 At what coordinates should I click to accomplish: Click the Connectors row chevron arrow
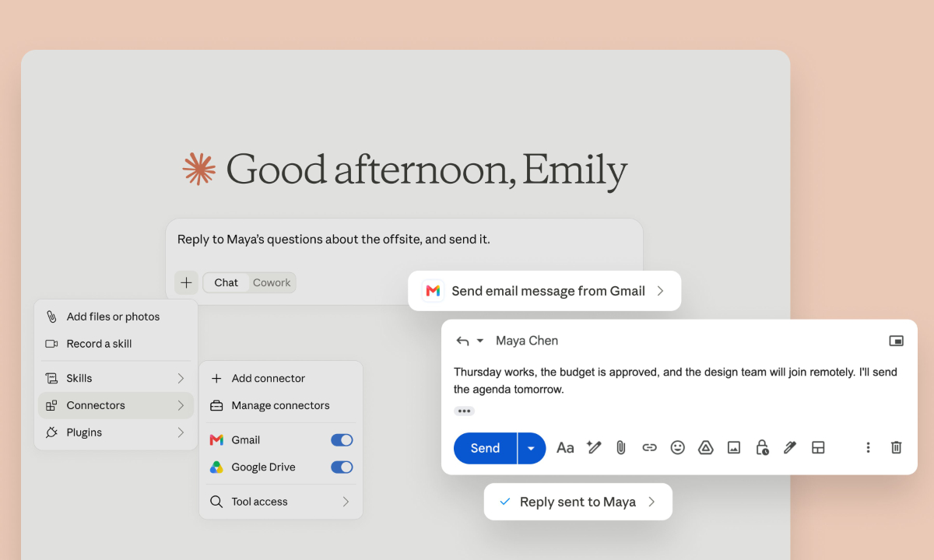click(x=181, y=405)
